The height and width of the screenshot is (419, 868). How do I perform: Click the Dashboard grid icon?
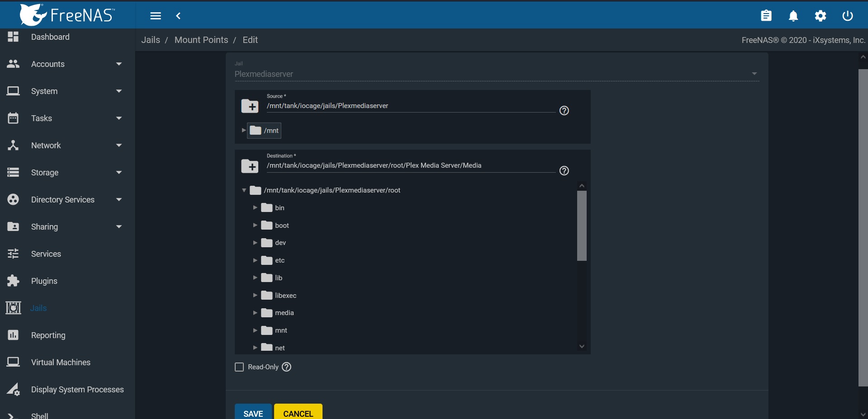pyautogui.click(x=13, y=37)
